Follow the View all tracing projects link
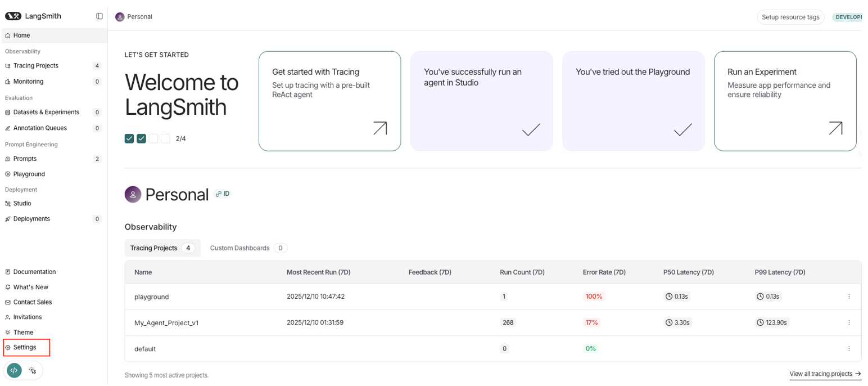The width and height of the screenshot is (868, 386). [825, 374]
